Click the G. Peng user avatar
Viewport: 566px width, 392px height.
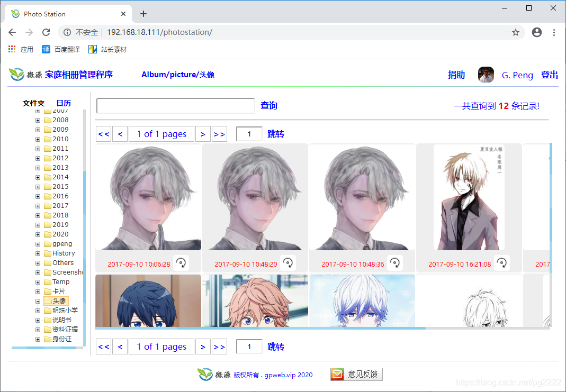pos(486,75)
